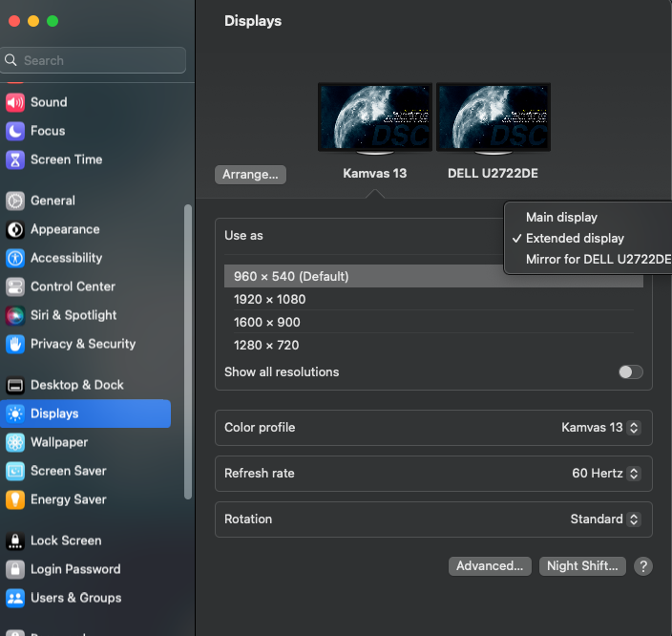Open Login Password lock icon

pyautogui.click(x=15, y=569)
